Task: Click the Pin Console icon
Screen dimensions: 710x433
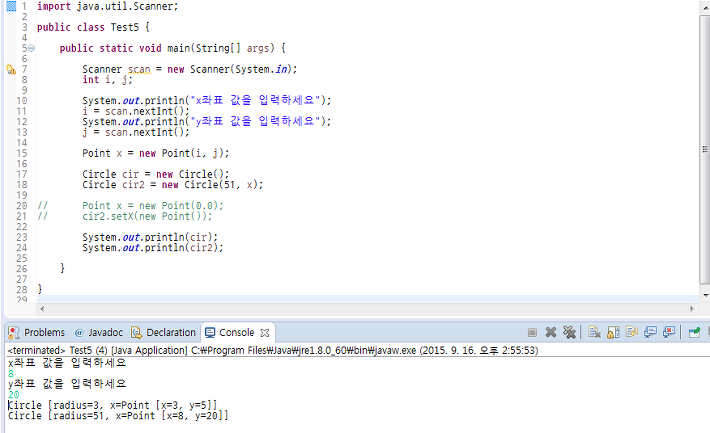Action: [694, 332]
